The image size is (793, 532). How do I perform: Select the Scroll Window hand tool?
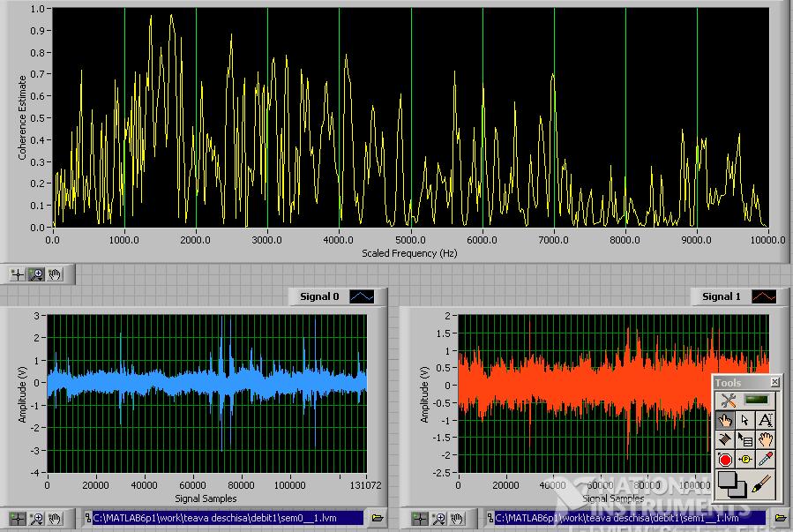pyautogui.click(x=767, y=439)
